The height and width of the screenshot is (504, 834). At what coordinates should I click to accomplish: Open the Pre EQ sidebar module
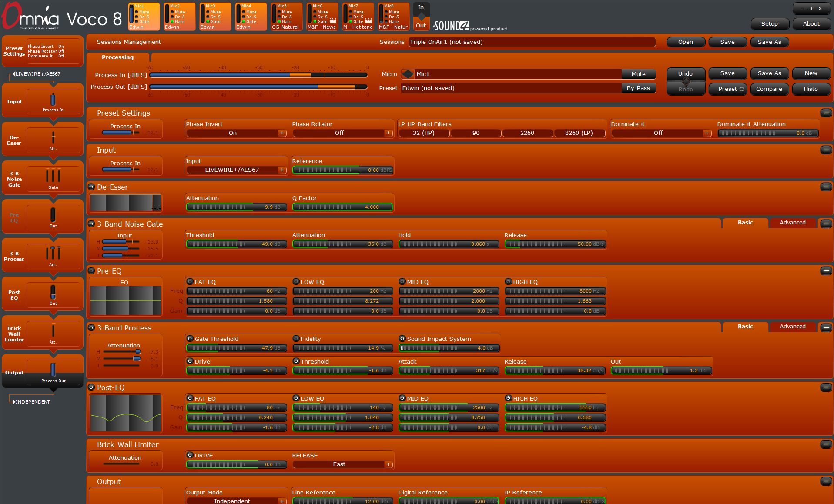point(42,217)
